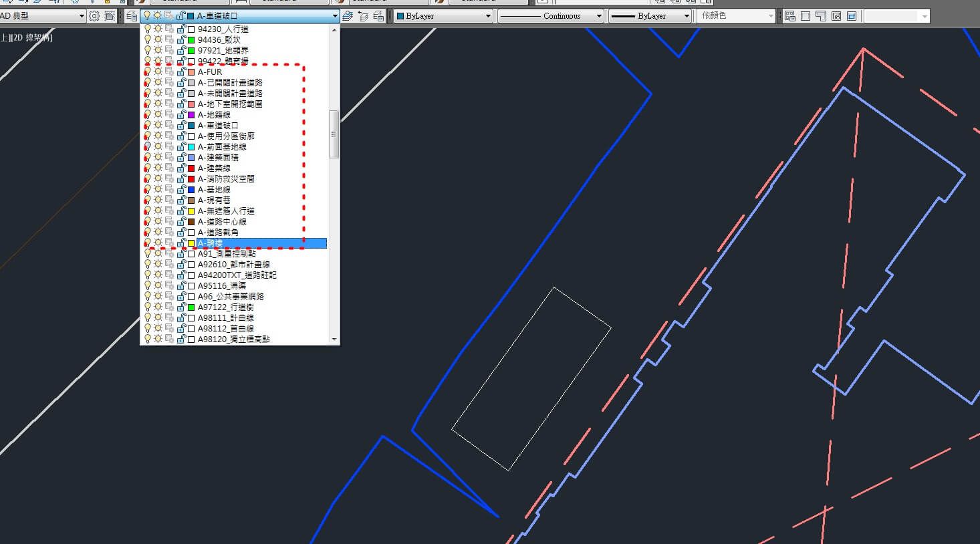Viewport: 980px width, 544px height.
Task: Click Make Object's Layer Current icon
Action: pos(348,16)
